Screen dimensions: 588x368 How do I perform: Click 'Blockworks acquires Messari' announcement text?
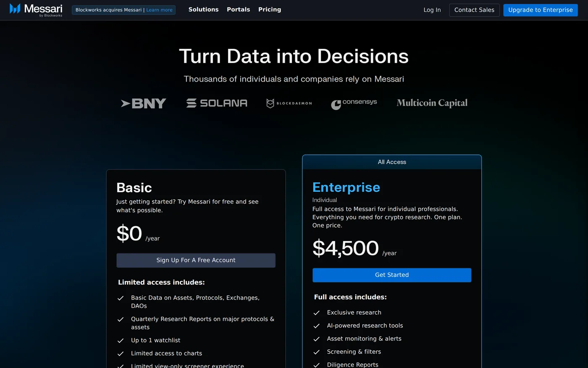(108, 10)
